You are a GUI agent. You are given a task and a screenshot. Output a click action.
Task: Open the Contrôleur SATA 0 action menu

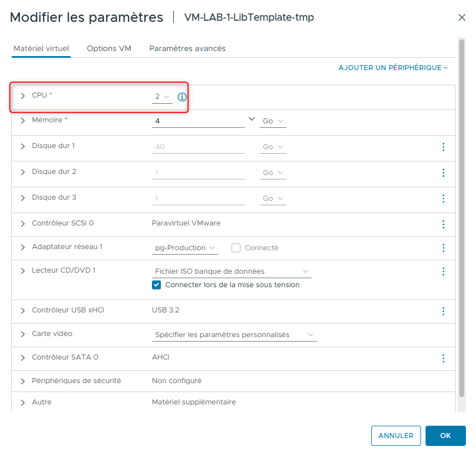click(443, 358)
